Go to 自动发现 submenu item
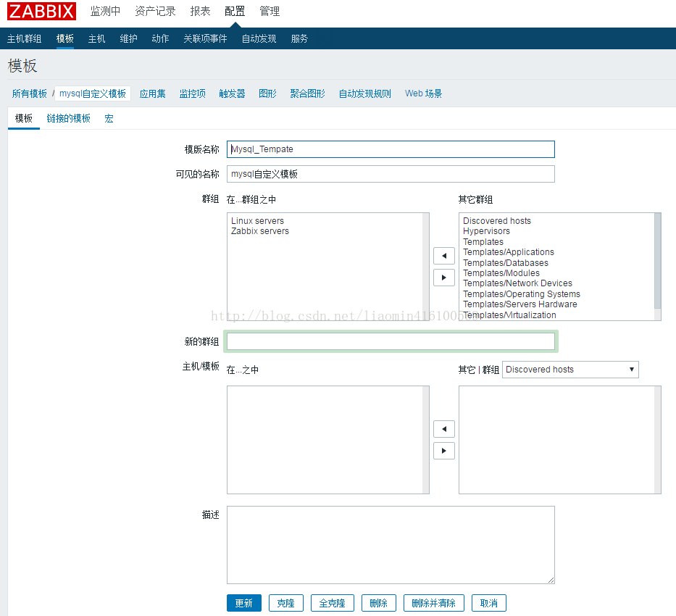676x616 pixels. click(259, 39)
